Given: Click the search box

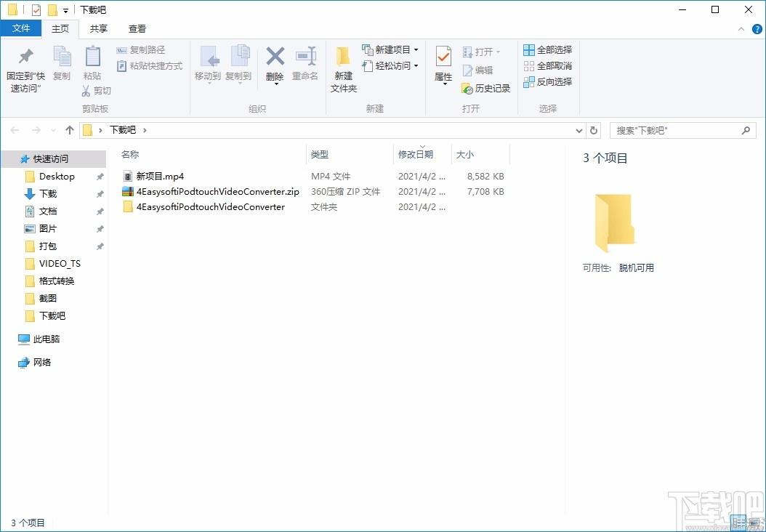Looking at the screenshot, I should (682, 130).
